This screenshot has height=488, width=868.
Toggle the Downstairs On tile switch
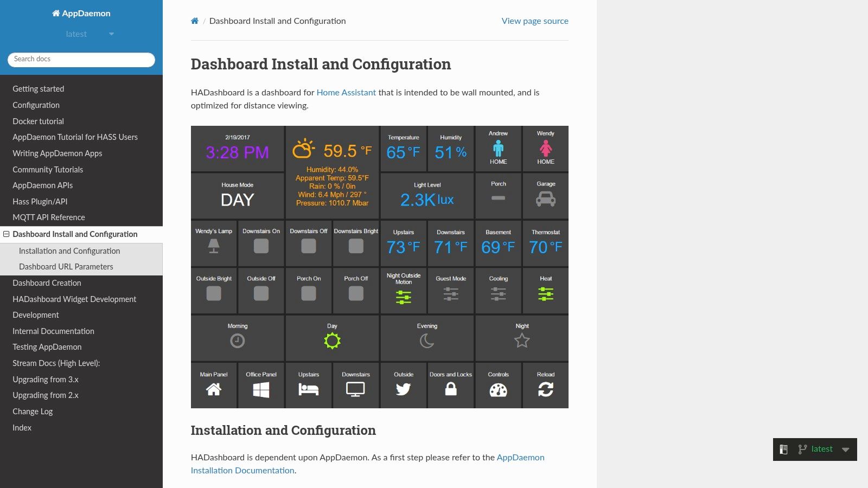[x=261, y=246]
